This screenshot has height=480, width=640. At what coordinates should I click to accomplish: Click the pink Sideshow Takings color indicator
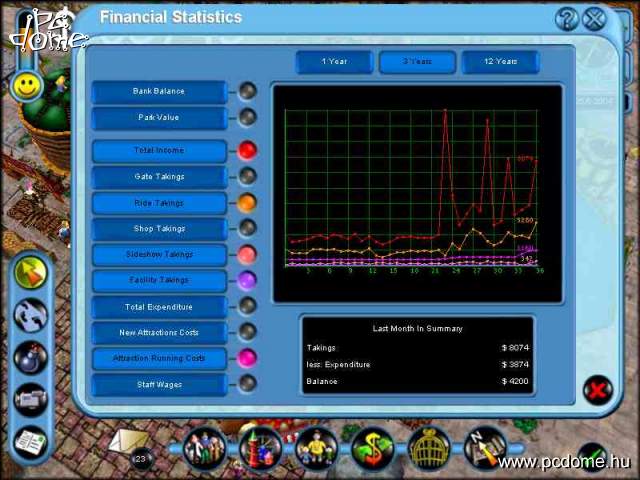246,254
